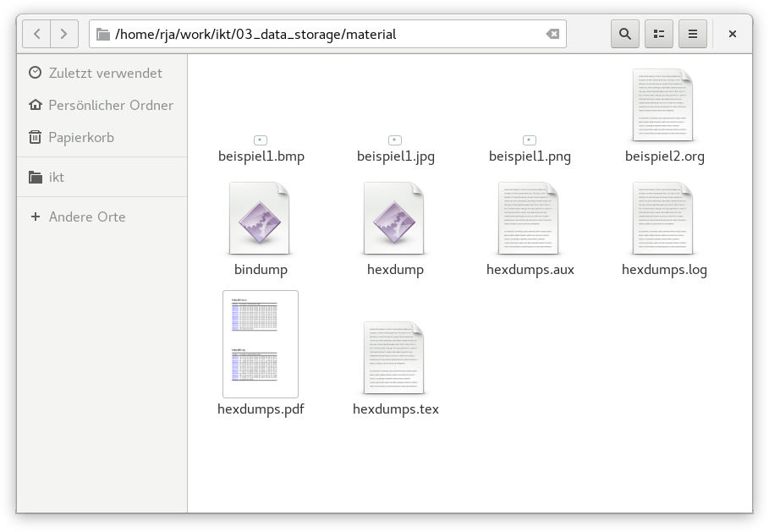The height and width of the screenshot is (532, 769).
Task: Select the hexdumps.pdf thumbnail
Action: click(260, 343)
